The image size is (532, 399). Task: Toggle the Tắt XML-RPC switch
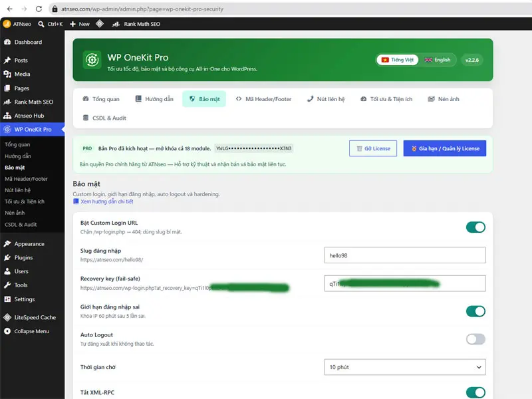click(x=475, y=392)
